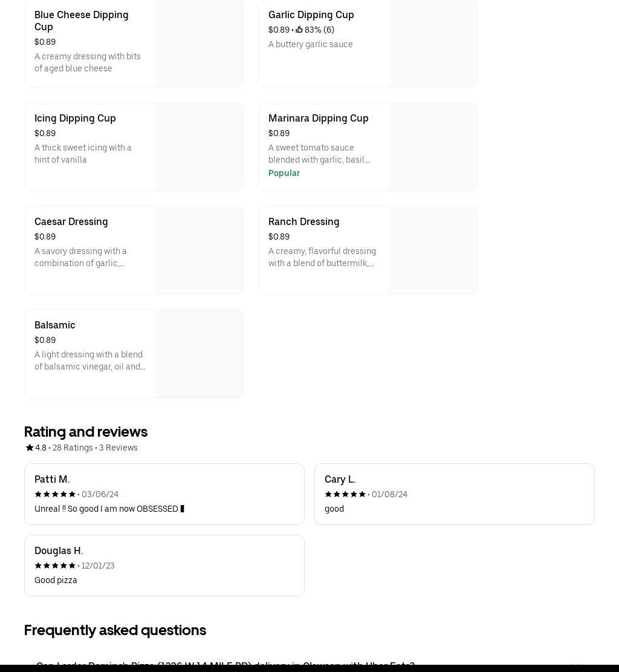Click the Douglas H. reviewer name

click(x=59, y=550)
